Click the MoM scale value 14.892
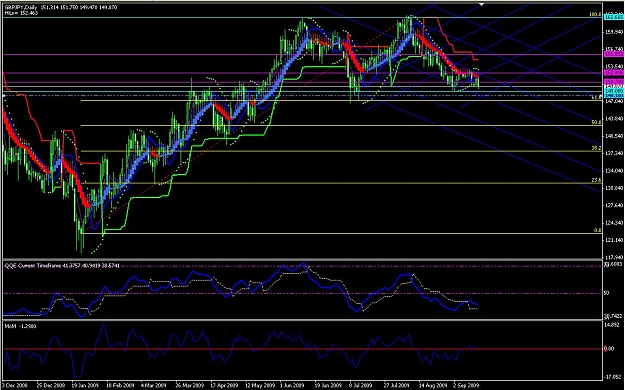The image size is (625, 390). pyautogui.click(x=613, y=325)
